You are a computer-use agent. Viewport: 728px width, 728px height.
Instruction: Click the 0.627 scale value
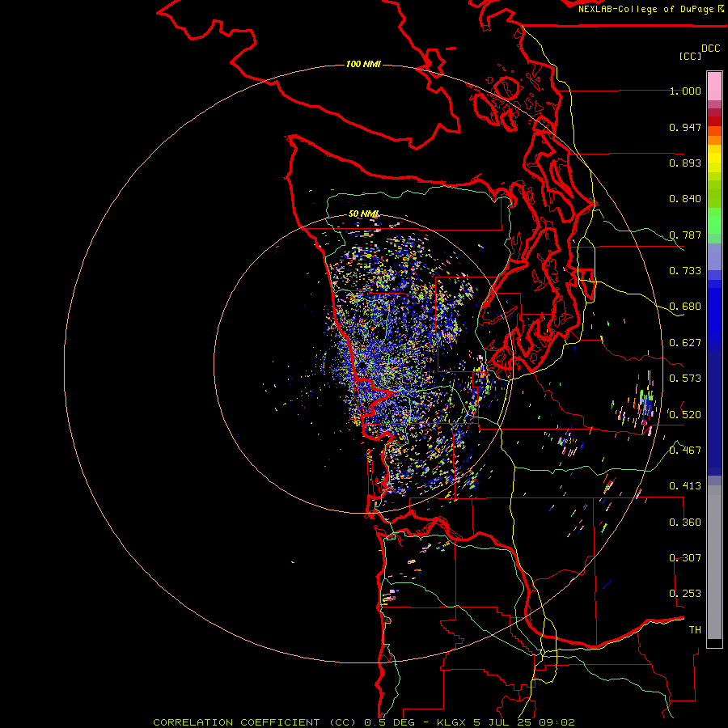[685, 343]
